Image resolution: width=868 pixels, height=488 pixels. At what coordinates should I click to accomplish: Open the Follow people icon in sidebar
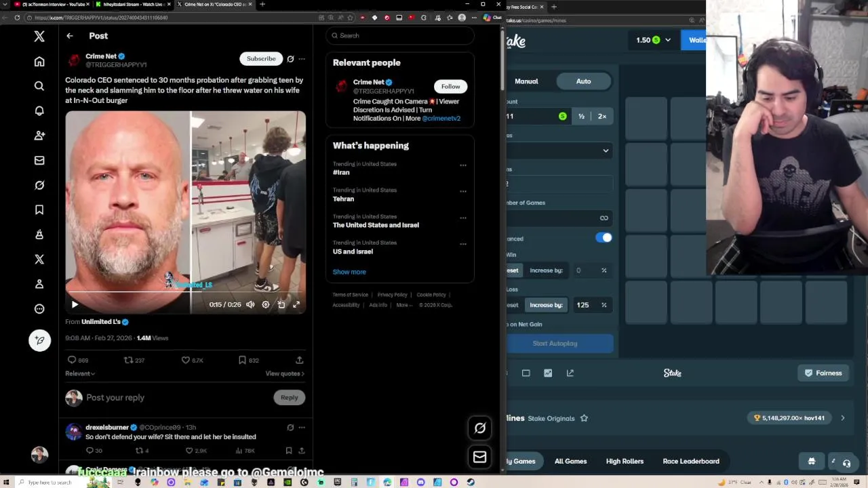(x=39, y=136)
